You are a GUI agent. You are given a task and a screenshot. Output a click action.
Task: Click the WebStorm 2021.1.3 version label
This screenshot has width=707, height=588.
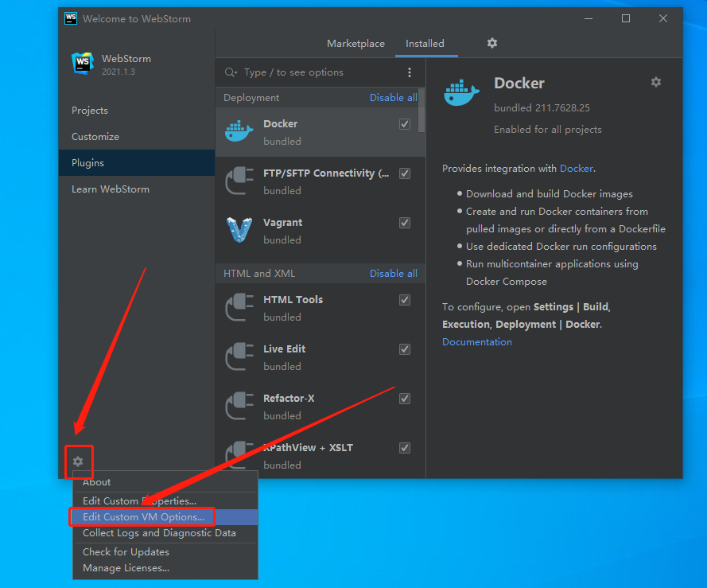(118, 72)
